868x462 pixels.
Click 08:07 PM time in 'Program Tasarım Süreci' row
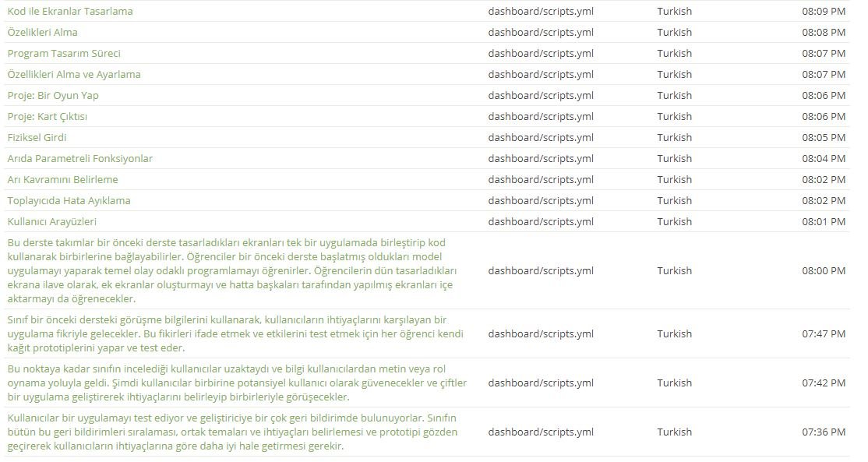[x=824, y=53]
